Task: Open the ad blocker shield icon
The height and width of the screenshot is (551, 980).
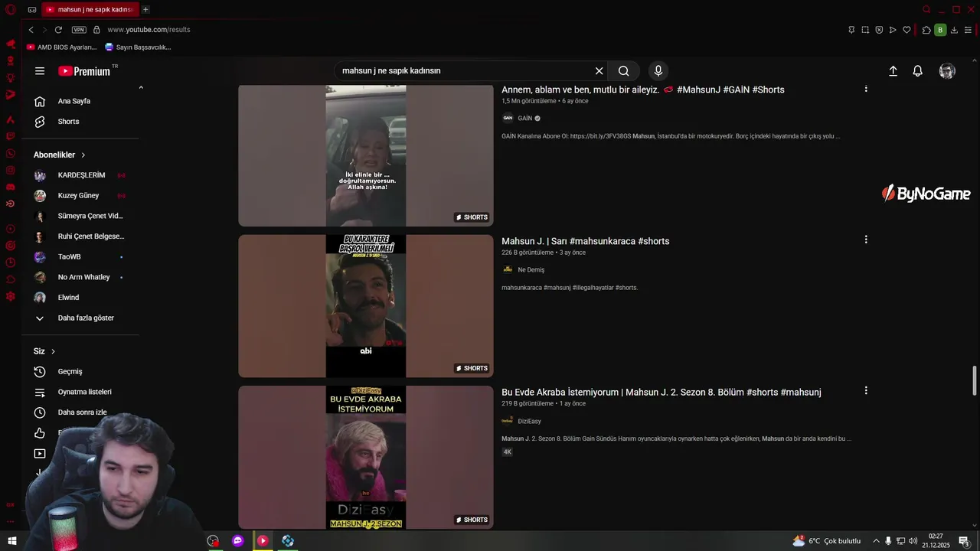Action: pyautogui.click(x=879, y=30)
